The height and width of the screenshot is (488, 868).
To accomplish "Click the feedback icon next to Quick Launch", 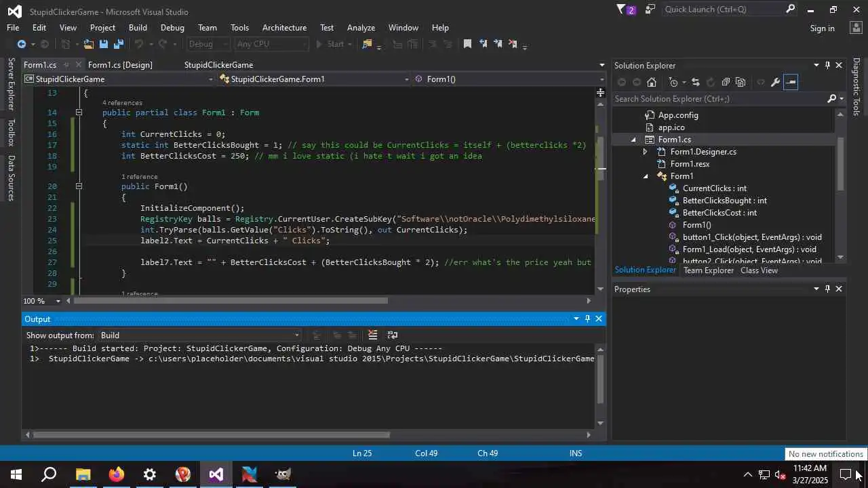I will [x=650, y=9].
